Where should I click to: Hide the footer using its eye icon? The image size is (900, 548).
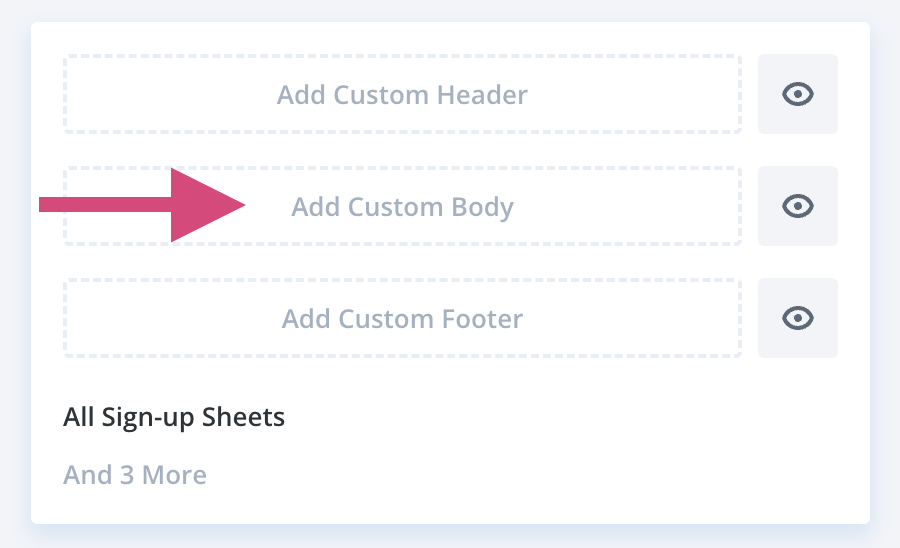[x=797, y=318]
